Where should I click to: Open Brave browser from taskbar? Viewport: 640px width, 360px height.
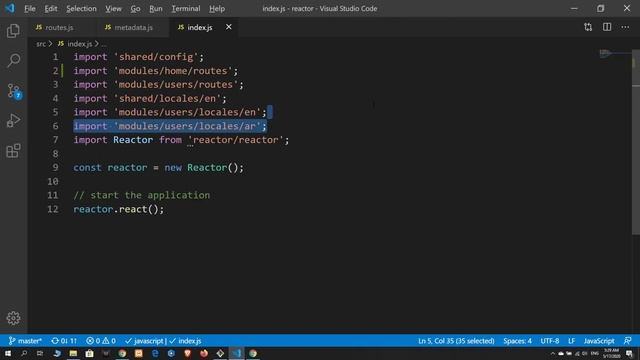pyautogui.click(x=188, y=353)
